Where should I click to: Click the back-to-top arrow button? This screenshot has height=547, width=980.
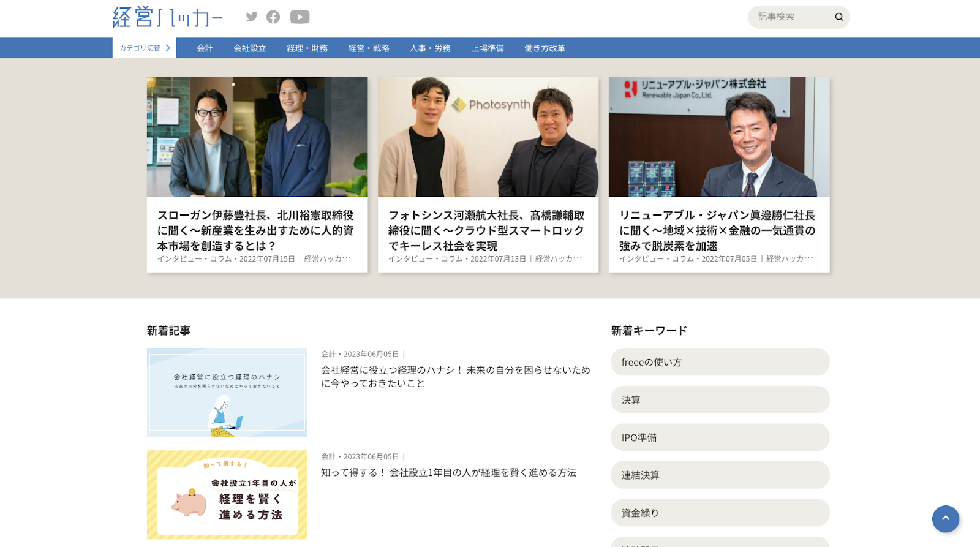tap(946, 519)
